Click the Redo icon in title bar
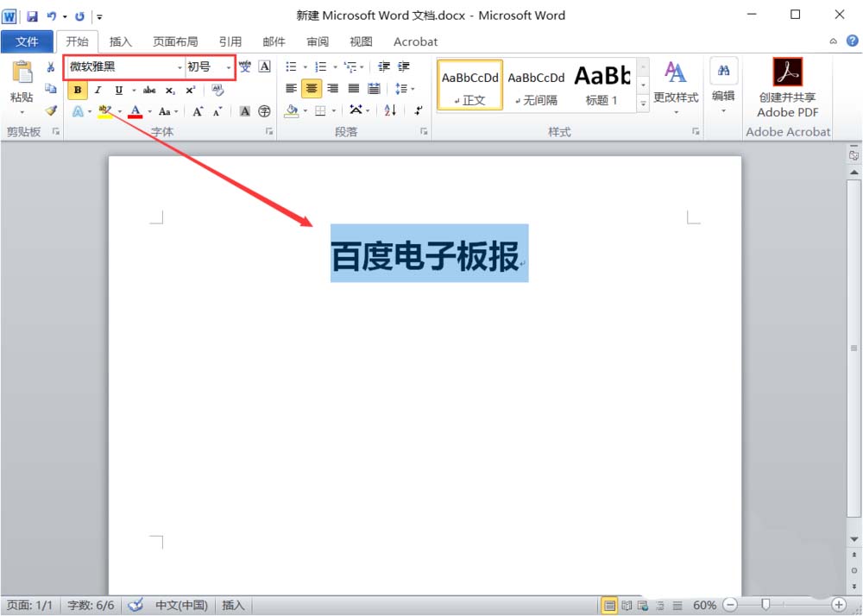Screen dimensions: 863x616 click(x=79, y=16)
